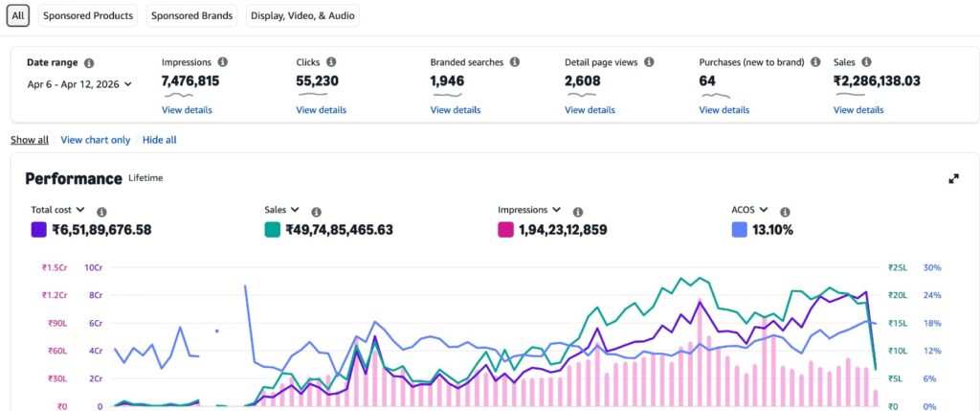980x411 pixels.
Task: Click info icon beside ACOS chart metric
Action: [x=784, y=212]
